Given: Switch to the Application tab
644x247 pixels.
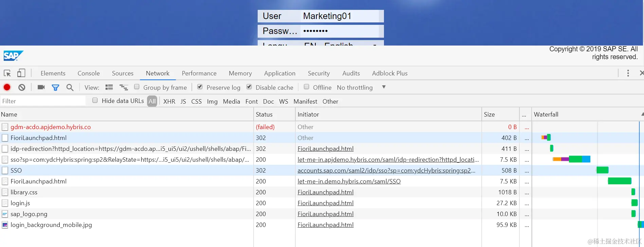Looking at the screenshot, I should coord(280,73).
